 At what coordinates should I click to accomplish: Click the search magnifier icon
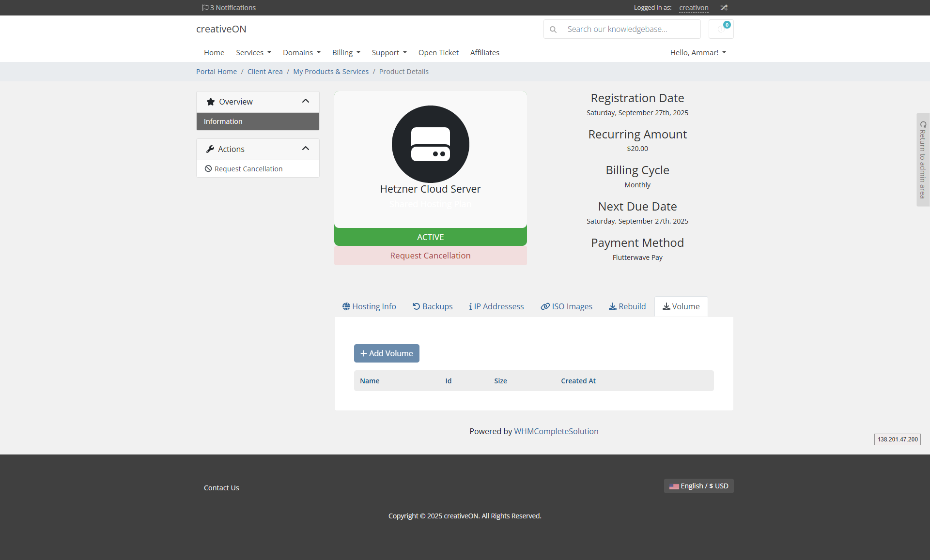click(553, 30)
